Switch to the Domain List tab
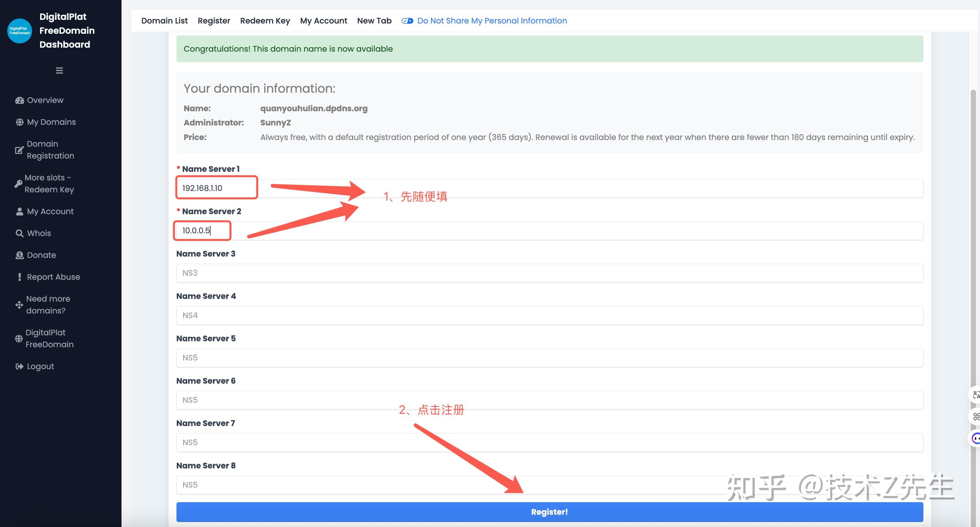980x527 pixels. [x=164, y=21]
